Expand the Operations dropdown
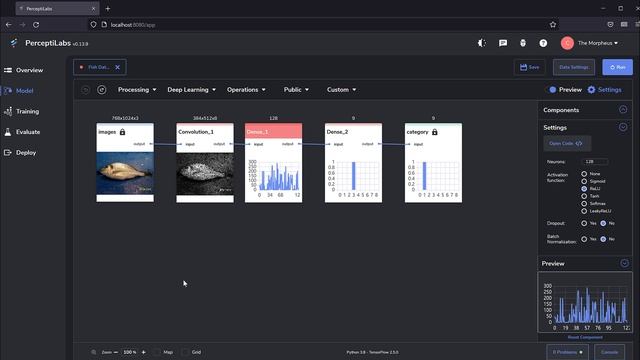The width and height of the screenshot is (640, 360). pyautogui.click(x=246, y=90)
